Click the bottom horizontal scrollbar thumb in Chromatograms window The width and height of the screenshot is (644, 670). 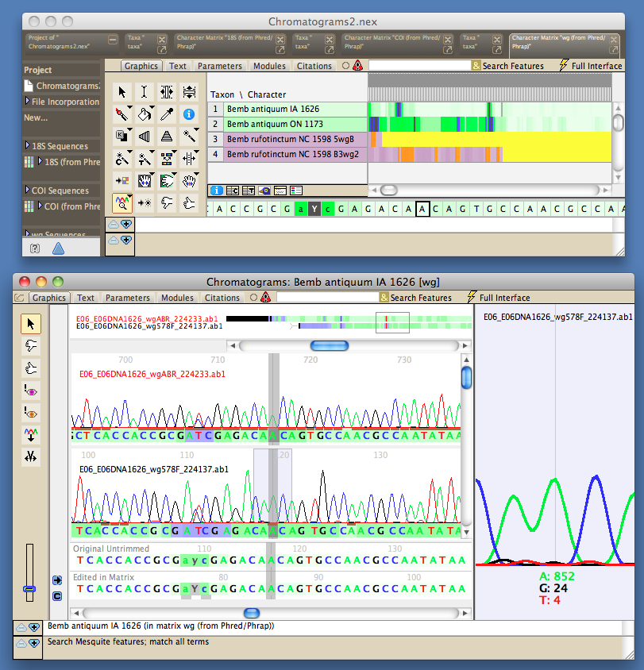point(252,613)
